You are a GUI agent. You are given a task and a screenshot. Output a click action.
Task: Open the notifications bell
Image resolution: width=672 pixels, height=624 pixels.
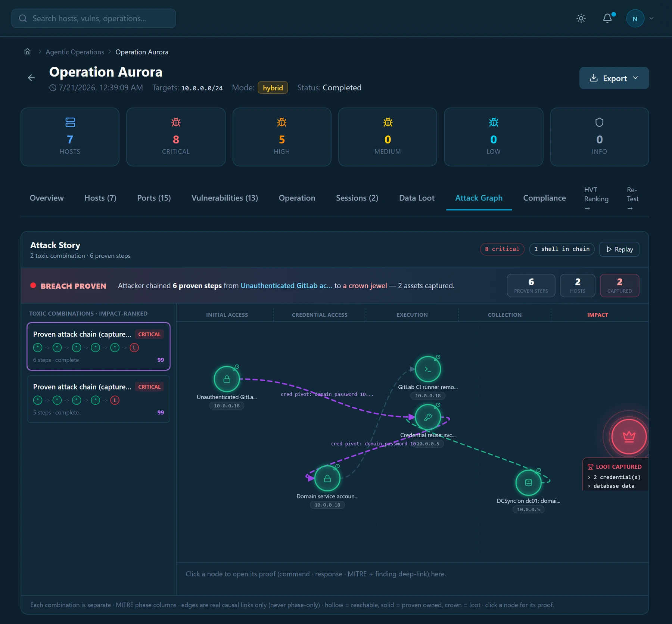click(x=608, y=18)
